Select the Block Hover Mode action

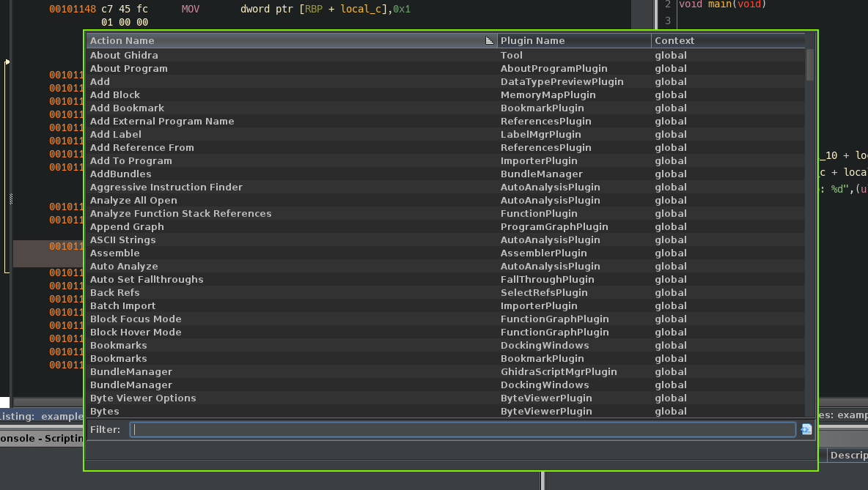click(x=446, y=333)
